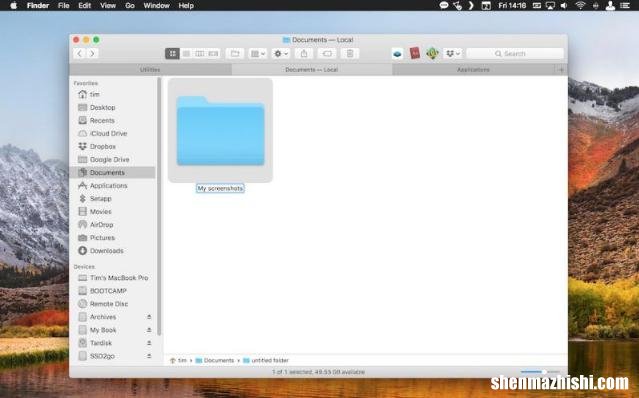Select the Documents — Local tab
The width and height of the screenshot is (639, 398).
(x=312, y=70)
